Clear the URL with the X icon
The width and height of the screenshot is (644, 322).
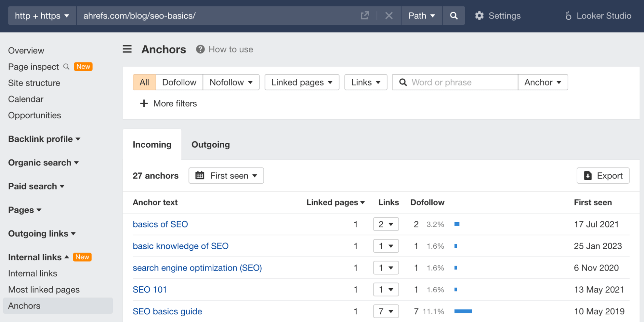[389, 16]
